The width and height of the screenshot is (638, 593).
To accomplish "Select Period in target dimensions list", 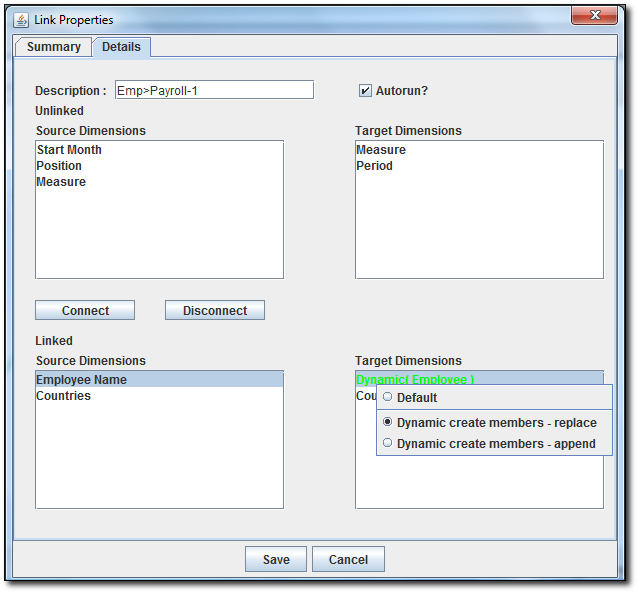I will 375,166.
